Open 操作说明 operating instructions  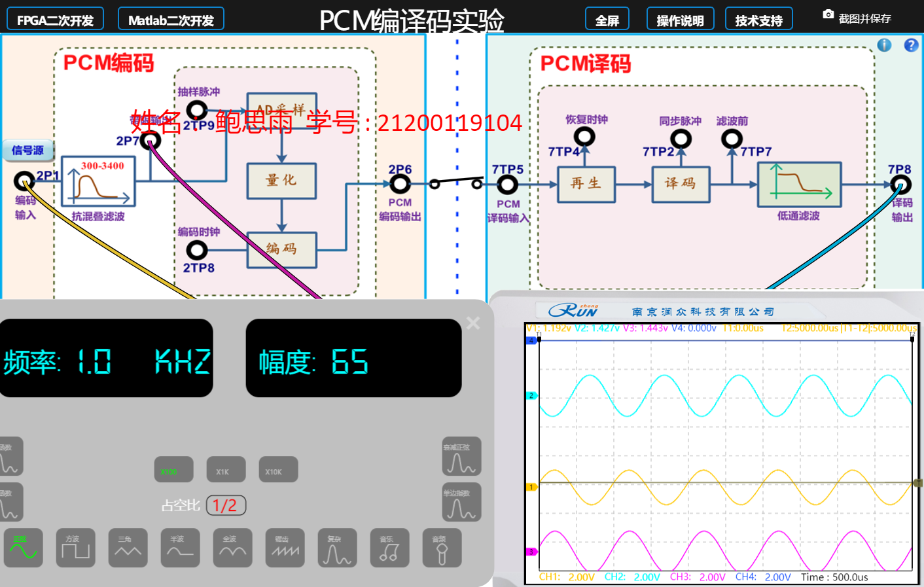(680, 20)
